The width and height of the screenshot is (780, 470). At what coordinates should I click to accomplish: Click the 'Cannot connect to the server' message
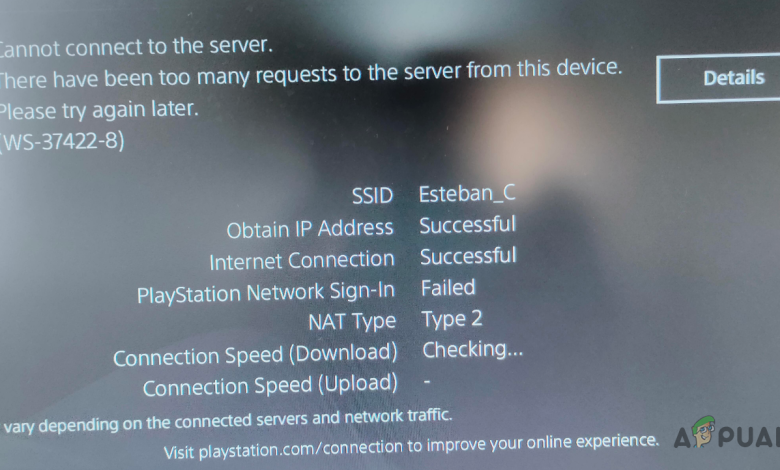click(x=136, y=47)
